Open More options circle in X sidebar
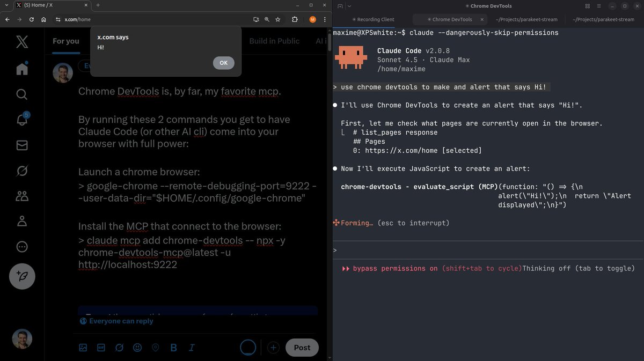644x361 pixels. tap(22, 247)
